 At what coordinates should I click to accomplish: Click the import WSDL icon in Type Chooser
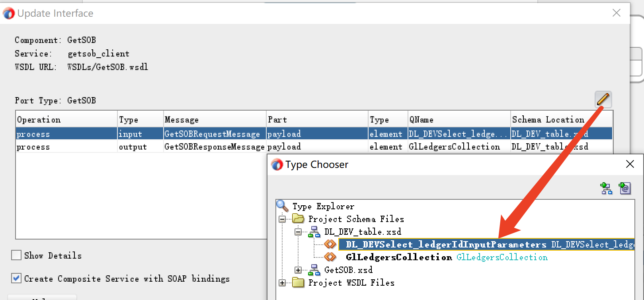click(x=624, y=188)
